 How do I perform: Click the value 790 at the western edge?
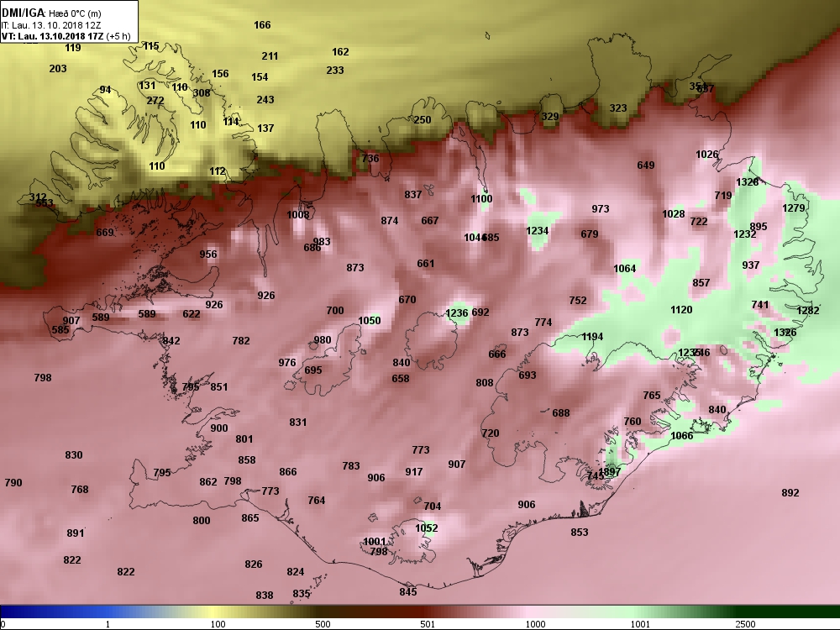13,483
